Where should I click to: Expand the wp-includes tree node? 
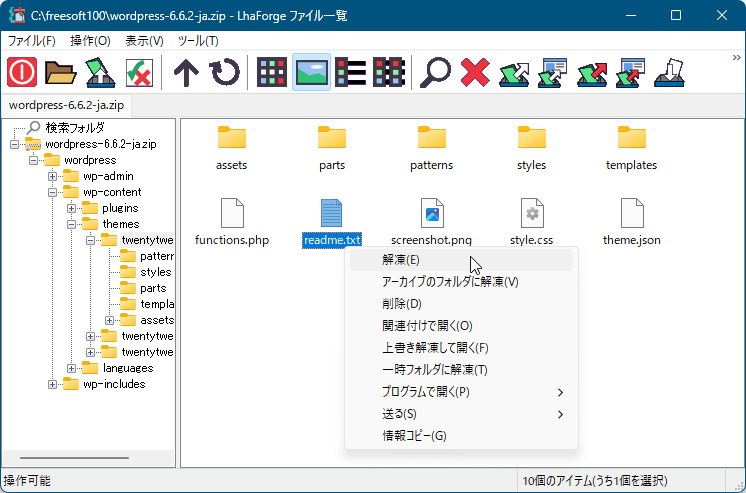pyautogui.click(x=52, y=385)
